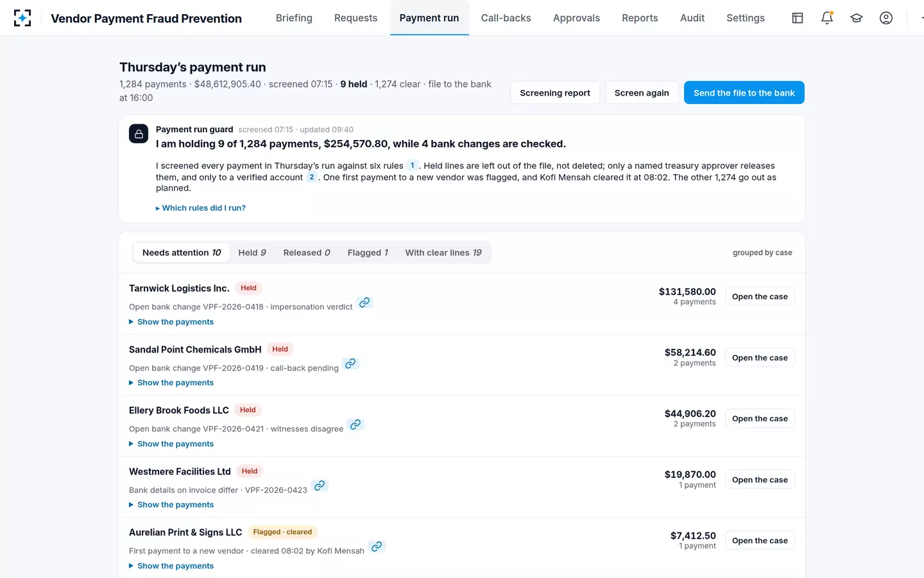Filter list by Held 9
The height and width of the screenshot is (578, 924).
pos(252,252)
